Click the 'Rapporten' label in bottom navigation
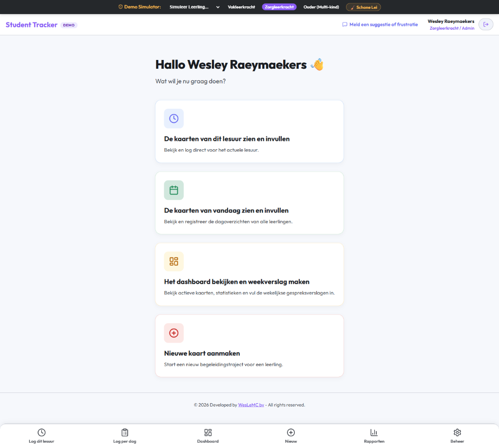Image resolution: width=499 pixels, height=448 pixels. (374, 441)
